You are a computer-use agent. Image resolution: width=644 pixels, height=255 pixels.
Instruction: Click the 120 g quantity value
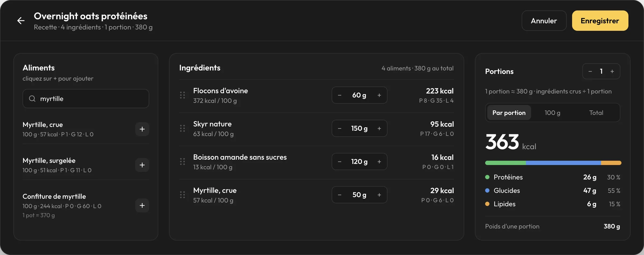(359, 162)
